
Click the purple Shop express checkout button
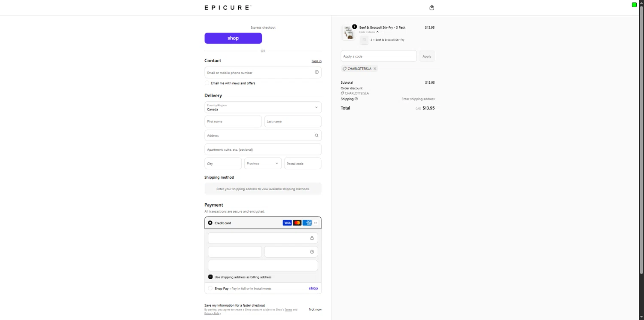(x=233, y=38)
